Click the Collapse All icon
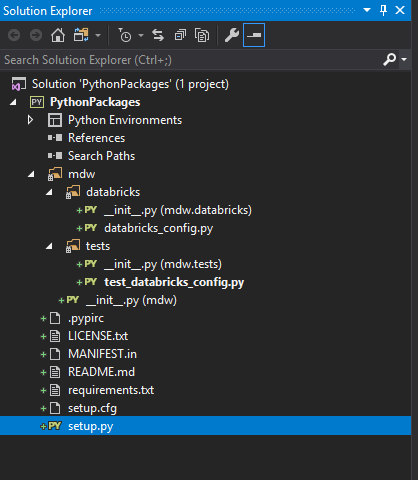The width and height of the screenshot is (418, 480). click(x=180, y=35)
